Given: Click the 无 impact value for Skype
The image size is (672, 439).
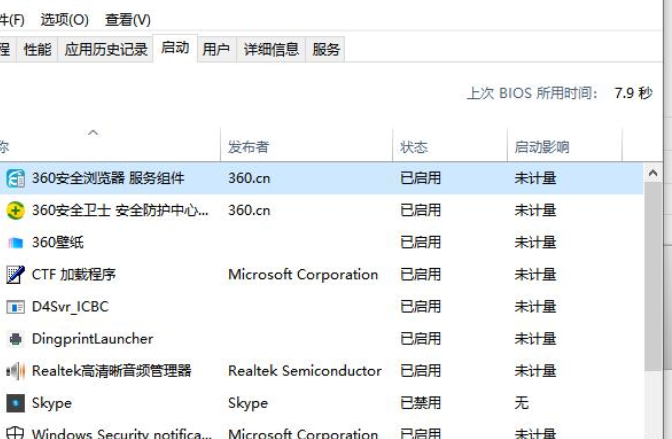Looking at the screenshot, I should pos(522,403).
